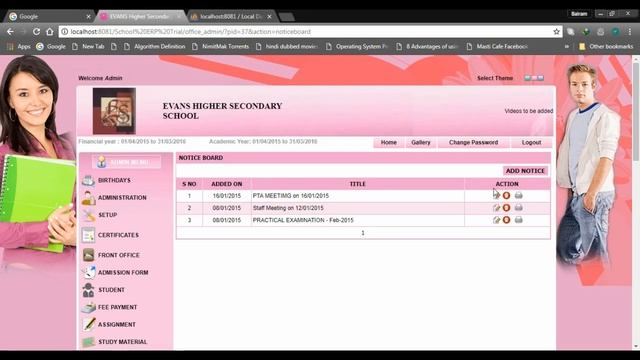Edit the PRACTICAL EXAMINATION notice
The image size is (640, 360).
point(496,220)
